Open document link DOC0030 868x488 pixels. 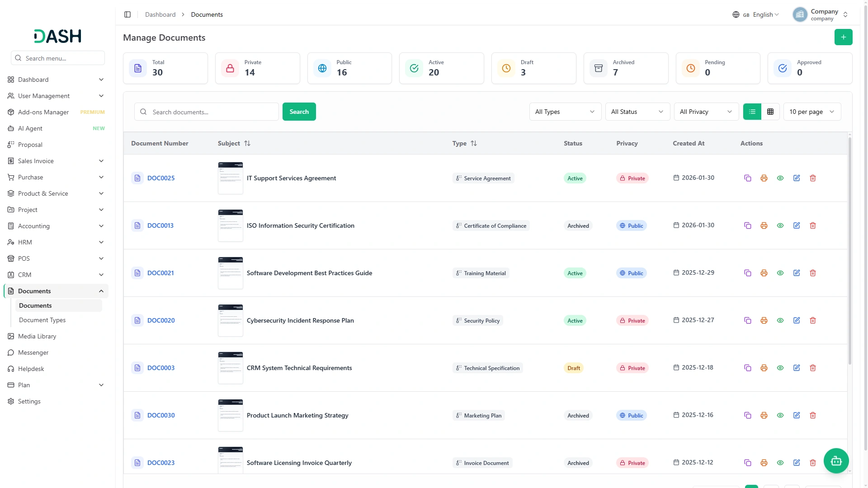tap(161, 415)
